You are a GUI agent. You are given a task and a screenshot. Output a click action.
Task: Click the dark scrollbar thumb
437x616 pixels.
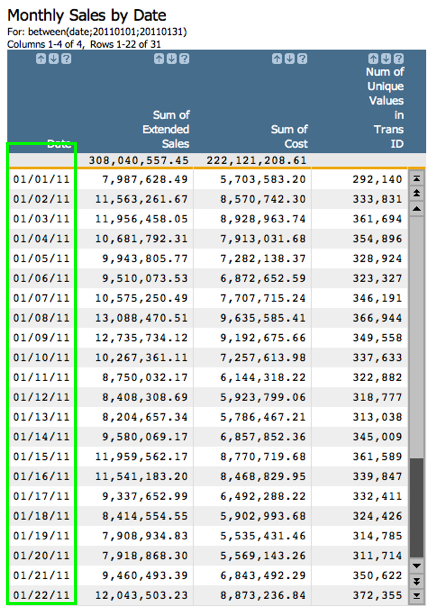417,508
